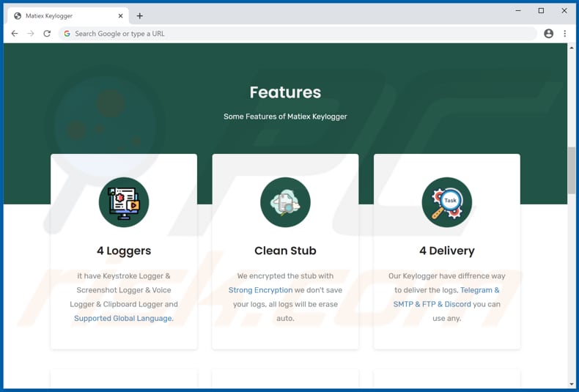Click the Features page heading
This screenshot has width=579, height=392.
(285, 92)
